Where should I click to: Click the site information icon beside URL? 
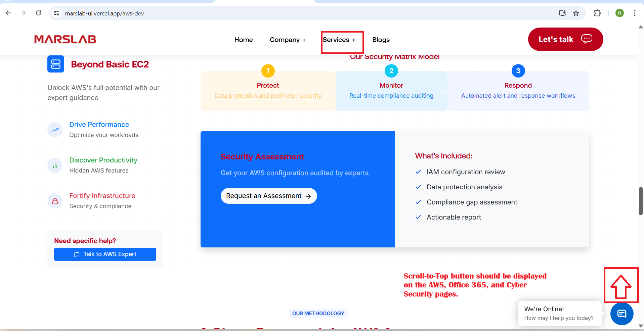[x=56, y=13]
